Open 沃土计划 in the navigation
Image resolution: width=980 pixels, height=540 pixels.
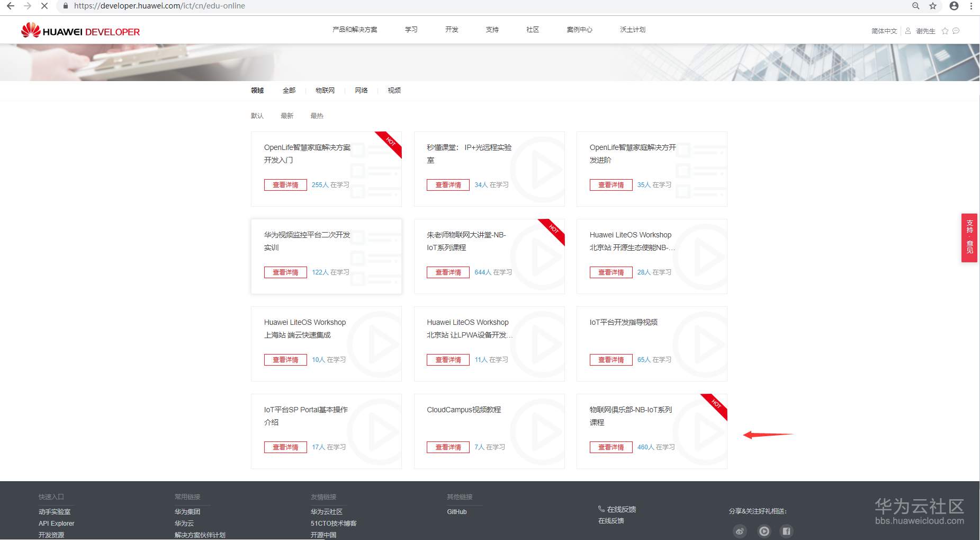pos(633,30)
